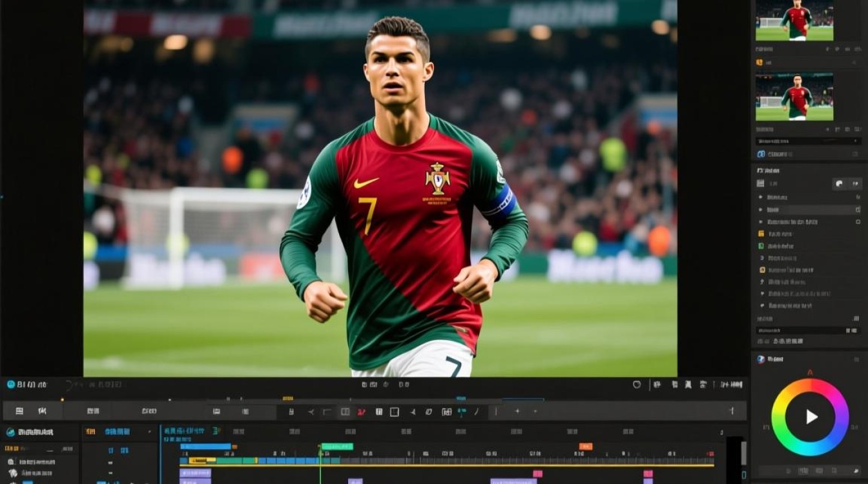Play using the button inside the color wheel
Screen dimensions: 868x484
coord(811,417)
